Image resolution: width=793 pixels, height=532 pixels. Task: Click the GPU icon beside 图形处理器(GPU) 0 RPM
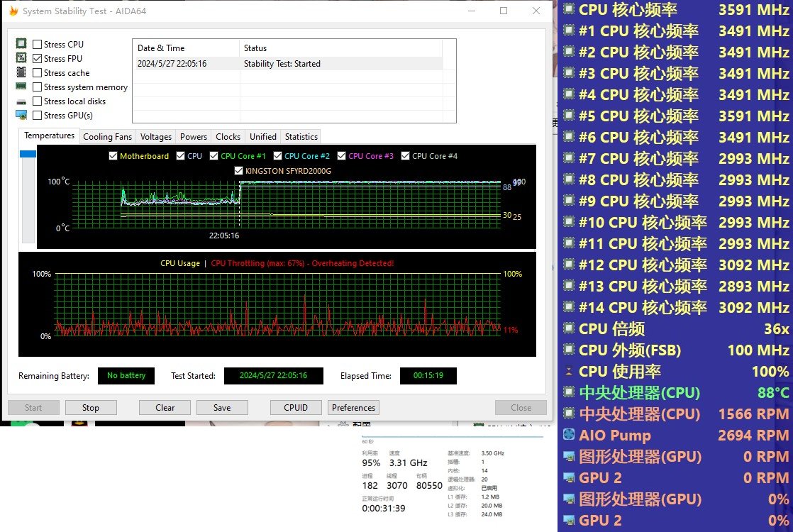pos(569,457)
